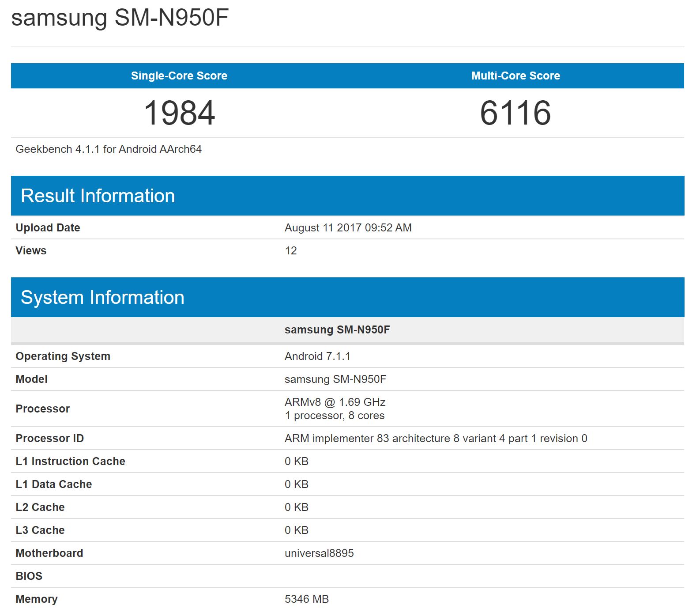The width and height of the screenshot is (700, 613).
Task: Select the Processor ID label
Action: point(49,438)
